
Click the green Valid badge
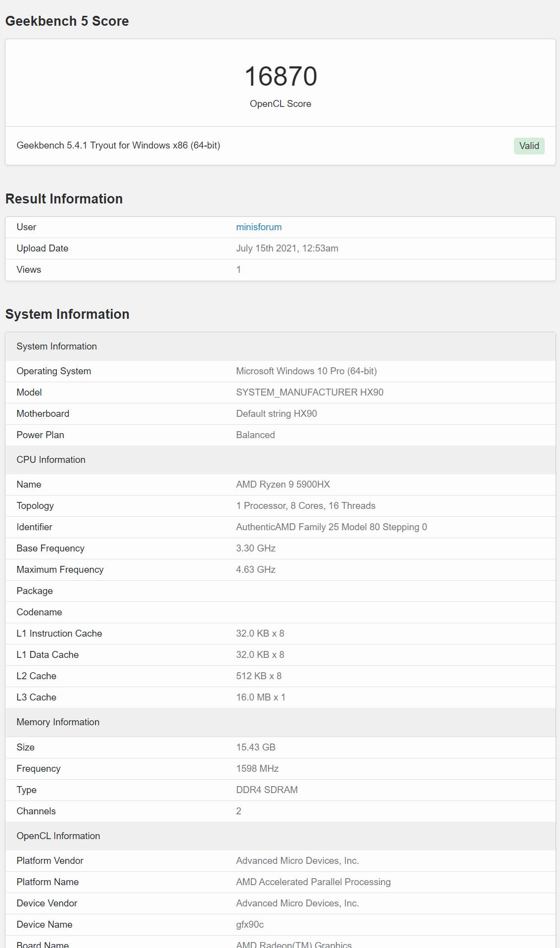[529, 146]
